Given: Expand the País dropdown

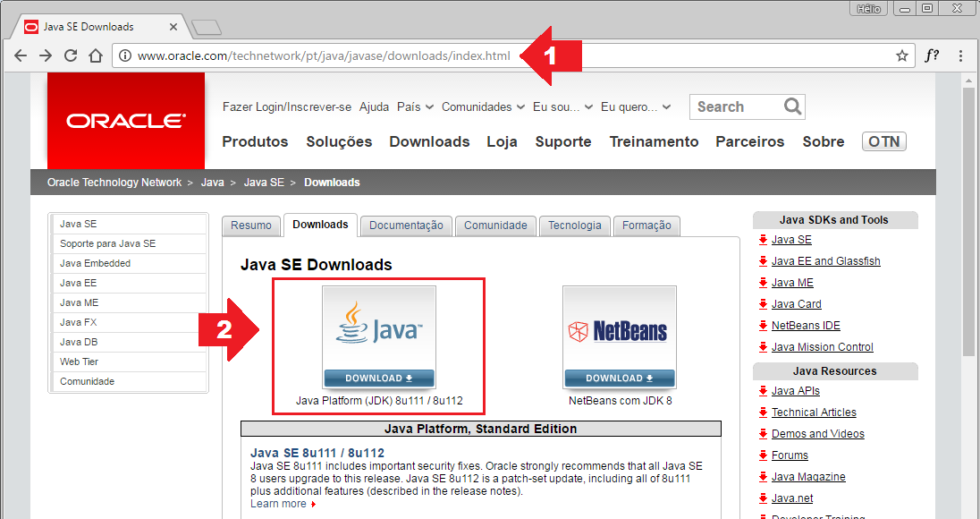Looking at the screenshot, I should [x=415, y=106].
